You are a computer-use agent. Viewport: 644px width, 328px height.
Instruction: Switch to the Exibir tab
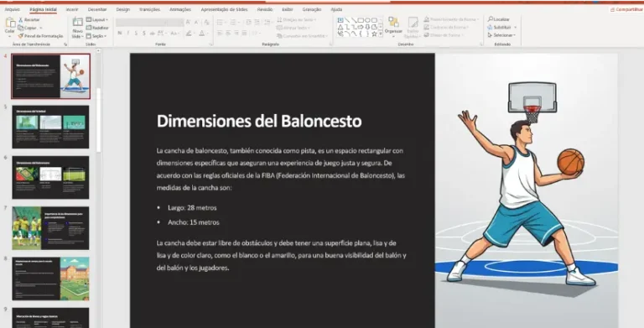[288, 9]
